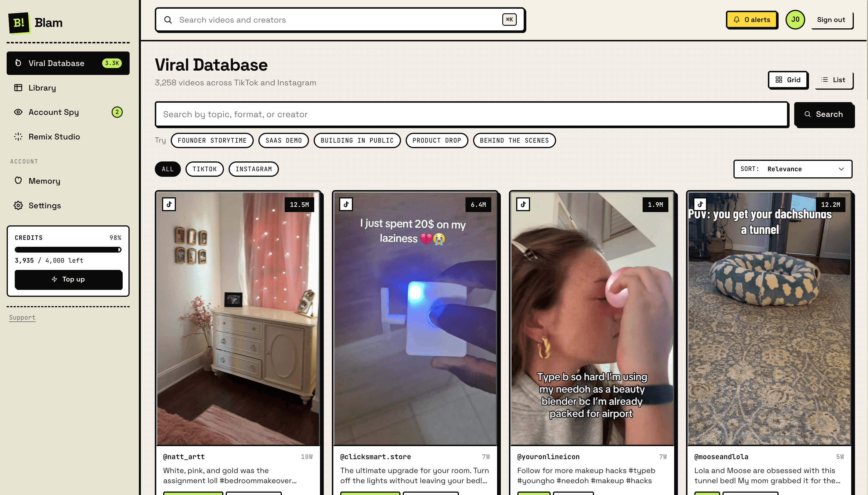Click the @youronlineicon creator handle

coord(548,457)
